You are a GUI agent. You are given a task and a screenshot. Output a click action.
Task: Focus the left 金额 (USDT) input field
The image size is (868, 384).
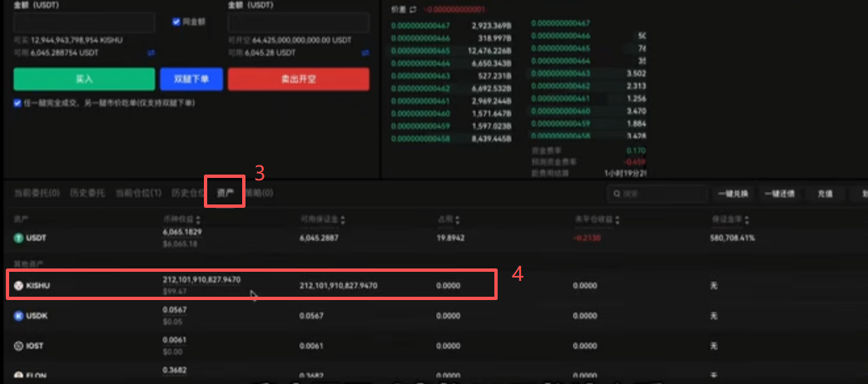click(84, 23)
